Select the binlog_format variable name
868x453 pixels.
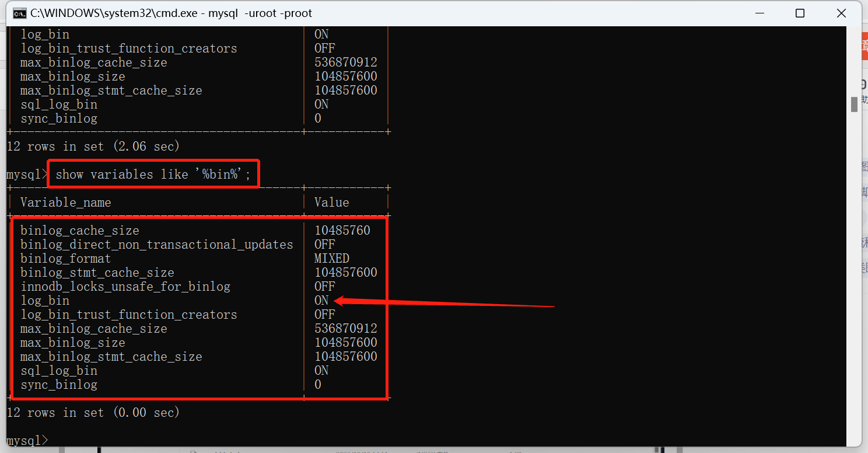65,259
